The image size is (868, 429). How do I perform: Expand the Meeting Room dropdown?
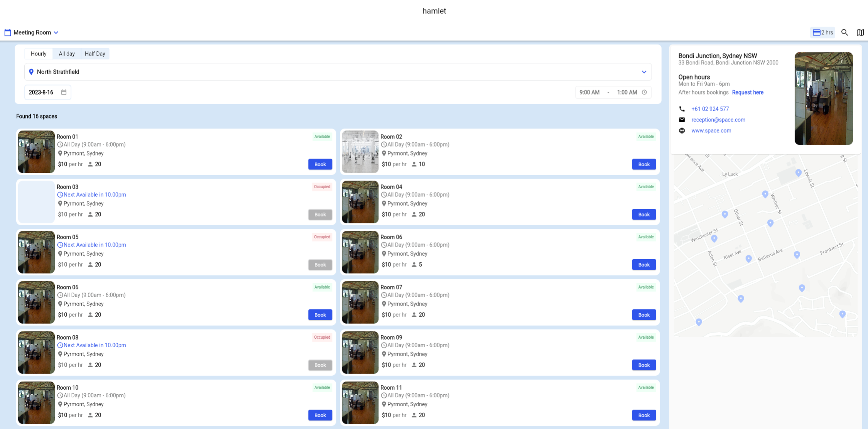tap(32, 32)
